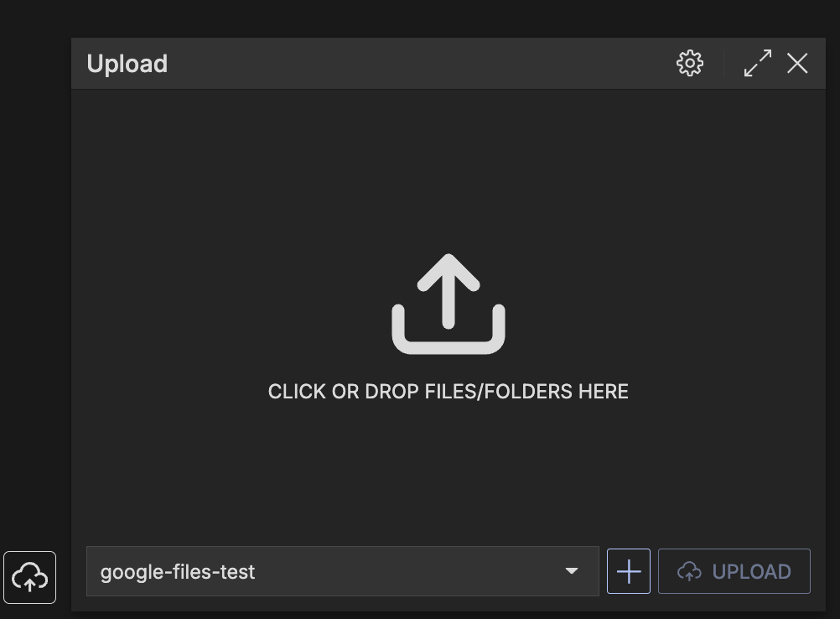
Task: Click the diagonal double-arrow resize icon
Action: point(758,63)
